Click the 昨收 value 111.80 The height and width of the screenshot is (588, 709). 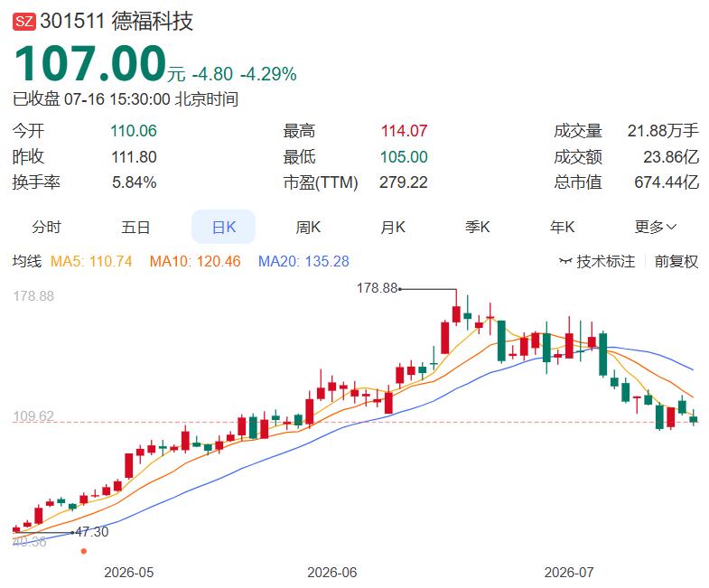134,157
